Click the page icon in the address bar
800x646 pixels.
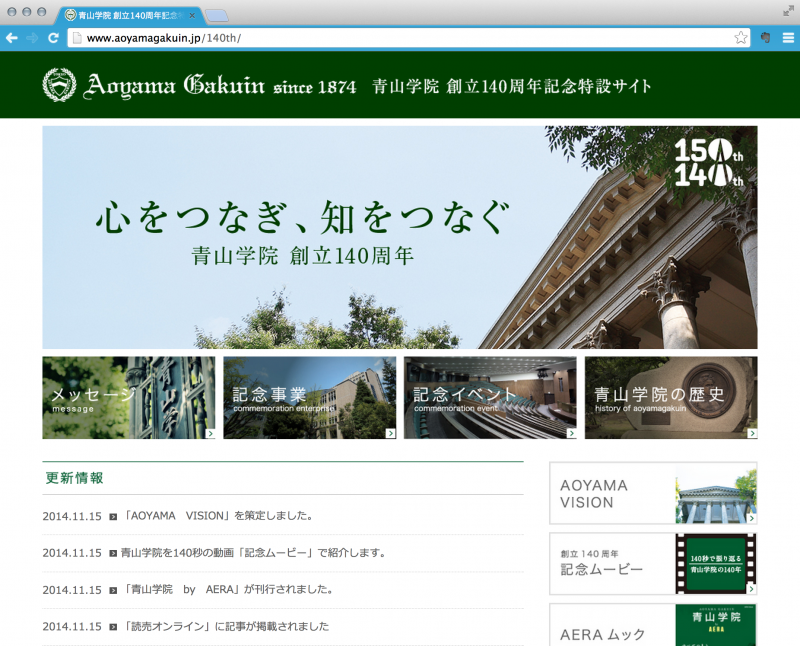click(77, 38)
